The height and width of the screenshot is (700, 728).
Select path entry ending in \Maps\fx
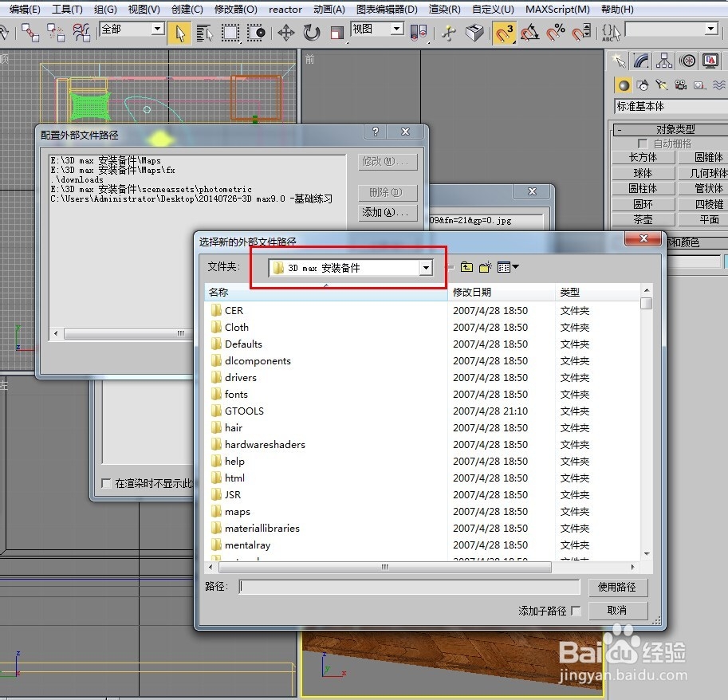(x=112, y=171)
